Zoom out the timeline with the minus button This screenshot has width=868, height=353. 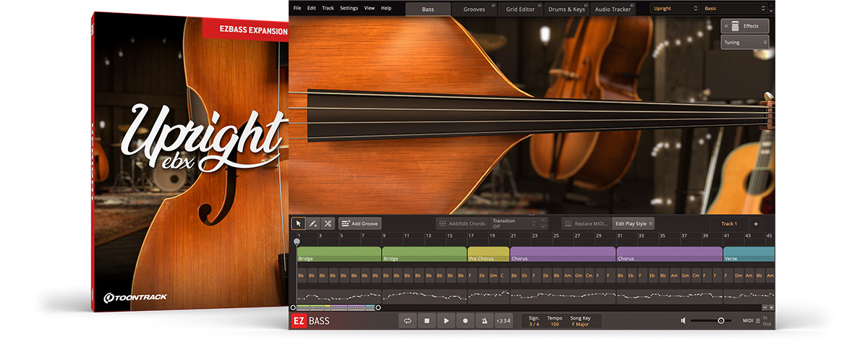(765, 307)
